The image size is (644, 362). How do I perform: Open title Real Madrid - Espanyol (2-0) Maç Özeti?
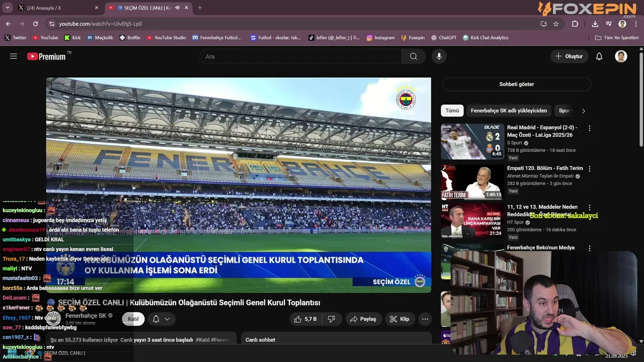pyautogui.click(x=542, y=131)
